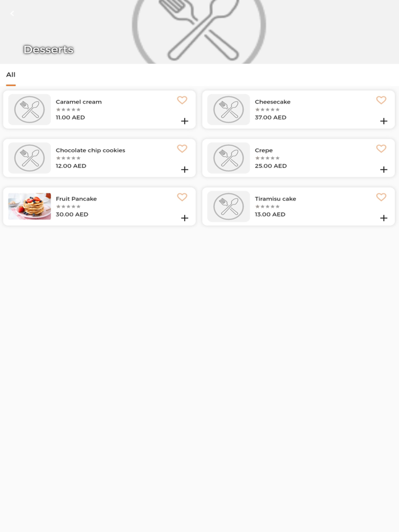The width and height of the screenshot is (399, 532).
Task: Add Crepe to the order
Action: (384, 169)
